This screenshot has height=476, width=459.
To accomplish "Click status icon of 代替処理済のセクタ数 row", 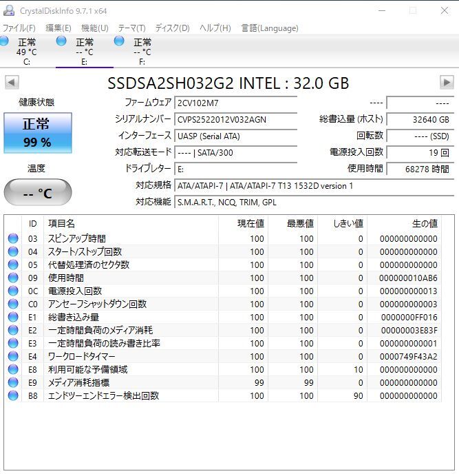I will (13, 265).
